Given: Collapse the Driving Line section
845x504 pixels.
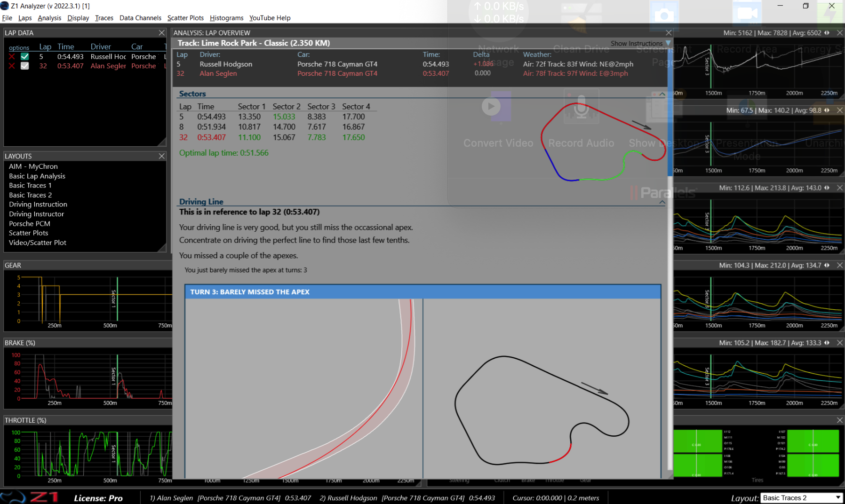Looking at the screenshot, I should (662, 202).
